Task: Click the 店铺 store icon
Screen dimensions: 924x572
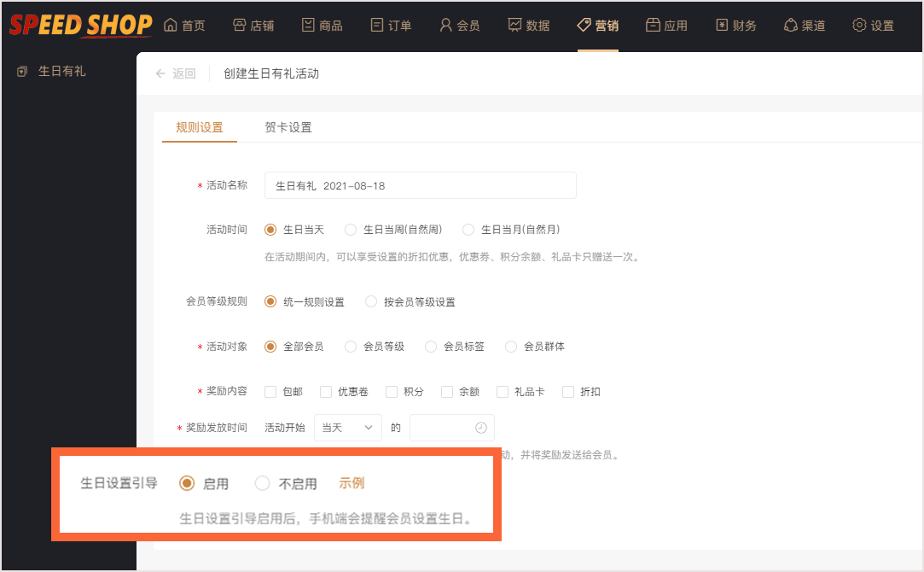Action: (239, 25)
